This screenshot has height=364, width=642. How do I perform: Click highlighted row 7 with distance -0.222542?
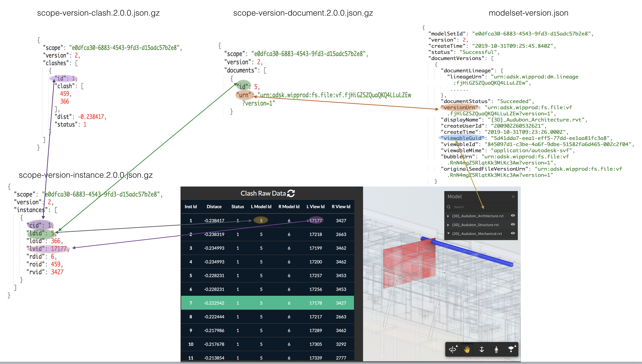(267, 303)
